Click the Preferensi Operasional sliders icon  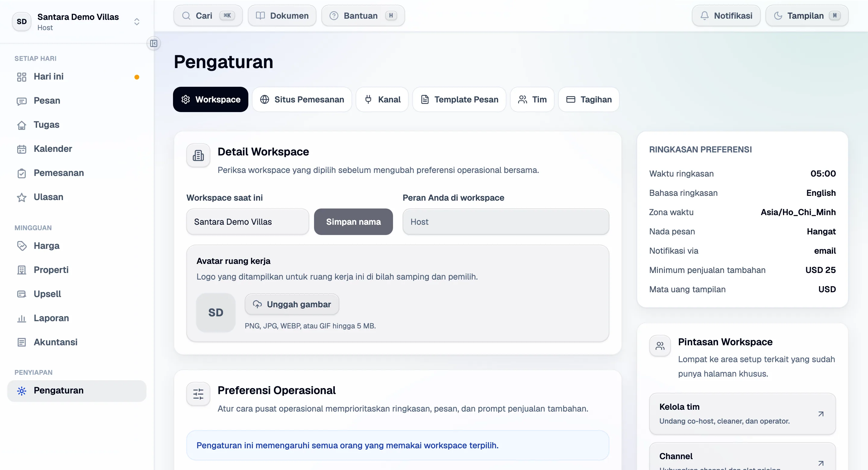(x=198, y=394)
